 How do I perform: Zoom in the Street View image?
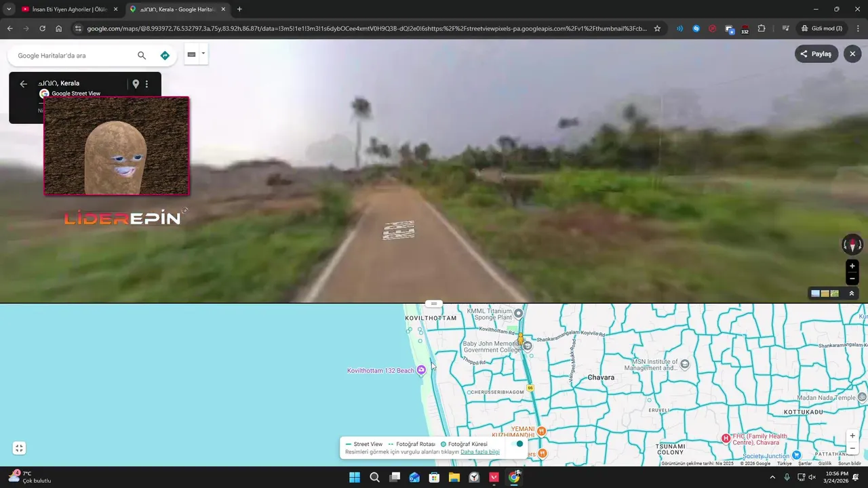(852, 266)
